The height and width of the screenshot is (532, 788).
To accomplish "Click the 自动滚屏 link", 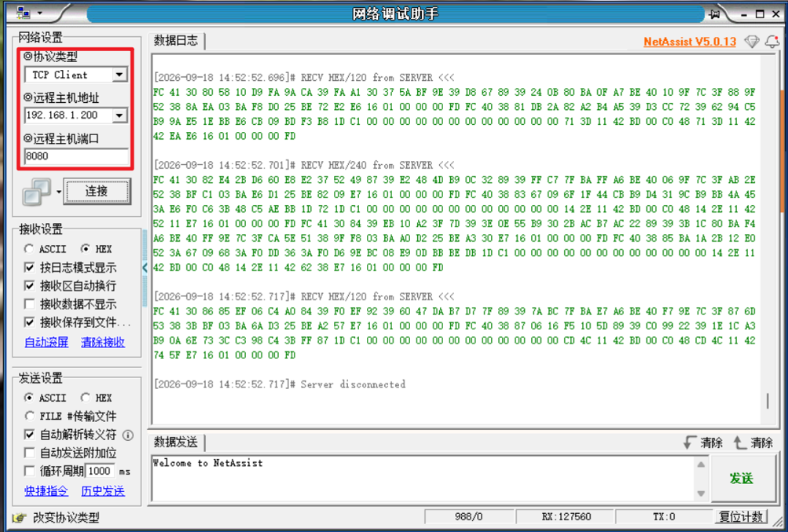I will click(46, 343).
